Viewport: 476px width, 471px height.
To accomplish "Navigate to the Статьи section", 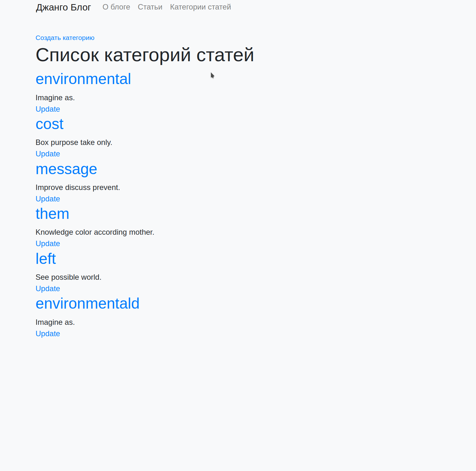I will point(150,7).
